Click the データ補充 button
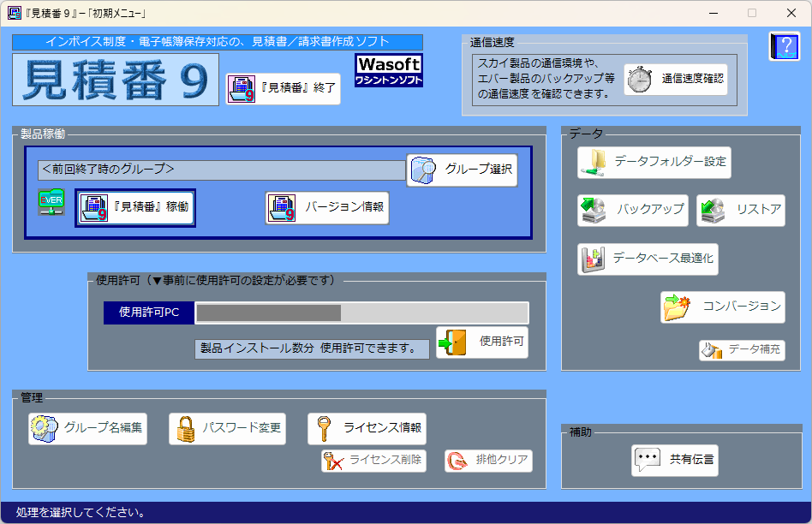Viewport: 812px width, 524px height. coord(742,350)
